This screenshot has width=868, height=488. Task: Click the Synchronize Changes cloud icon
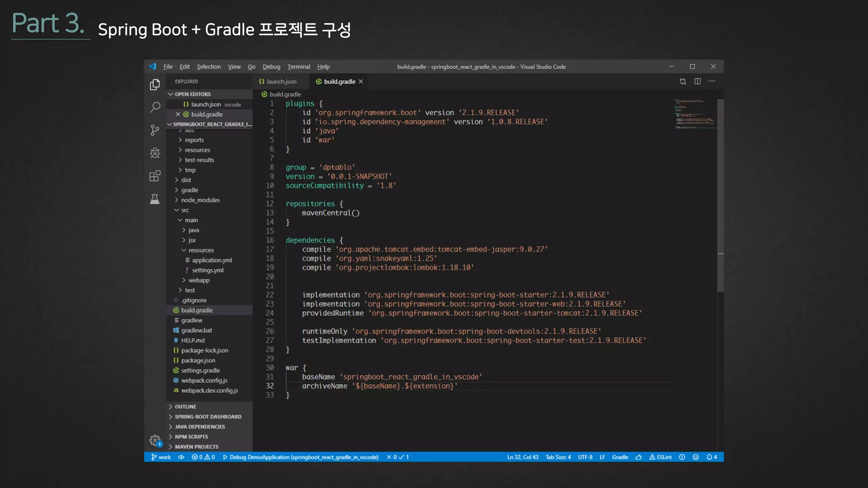[x=181, y=457]
